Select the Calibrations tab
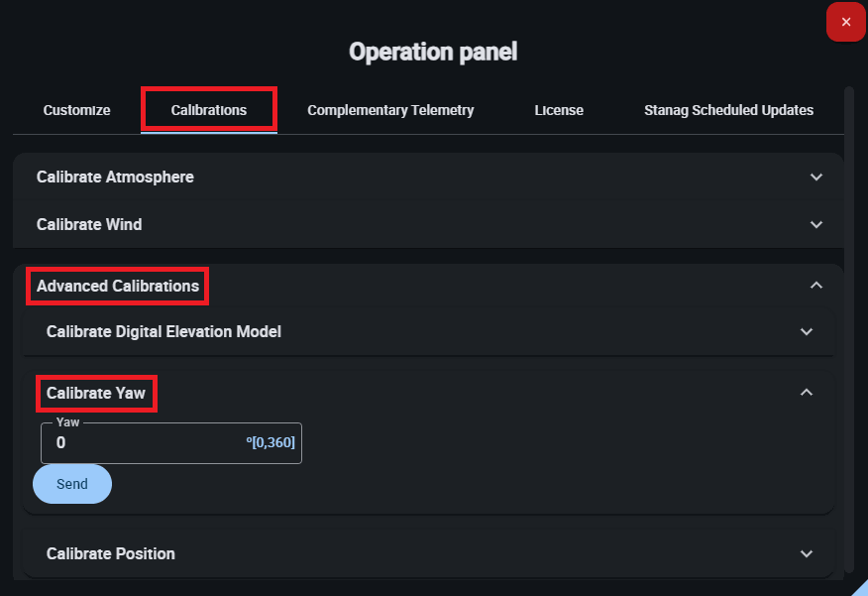Image resolution: width=868 pixels, height=596 pixels. (x=209, y=110)
